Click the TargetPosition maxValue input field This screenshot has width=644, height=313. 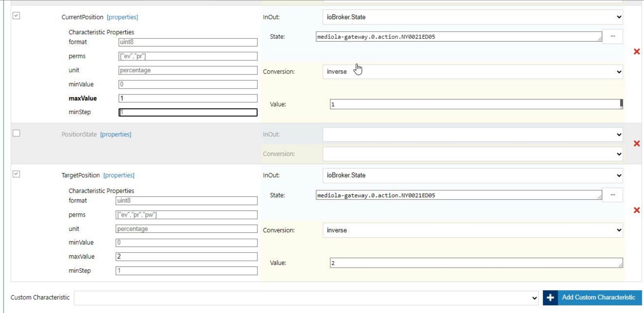coord(186,256)
